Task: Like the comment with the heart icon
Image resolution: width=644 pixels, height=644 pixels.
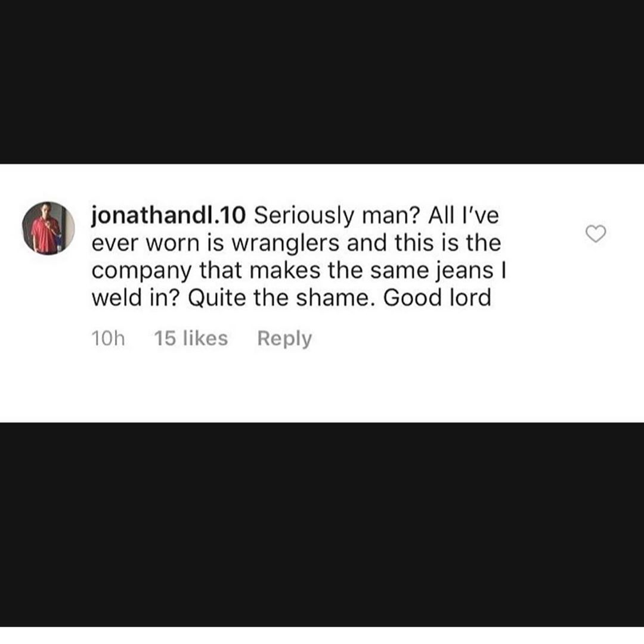Action: coord(595,234)
